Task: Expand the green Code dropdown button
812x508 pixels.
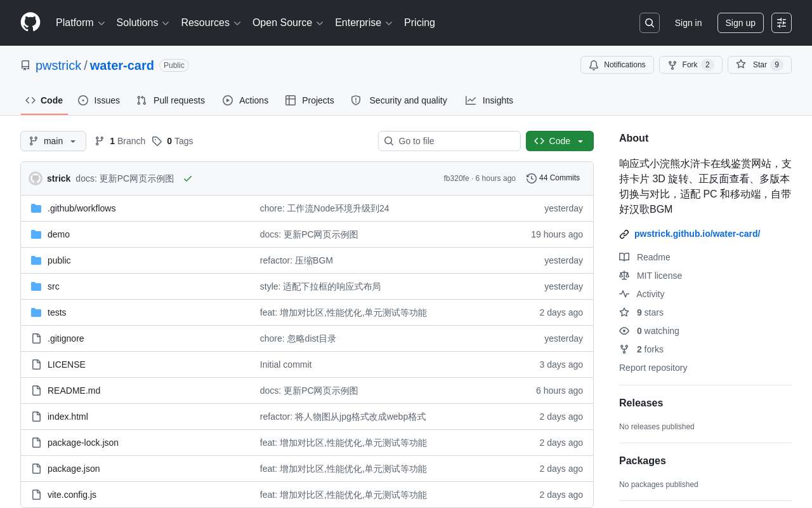Action: 560,141
